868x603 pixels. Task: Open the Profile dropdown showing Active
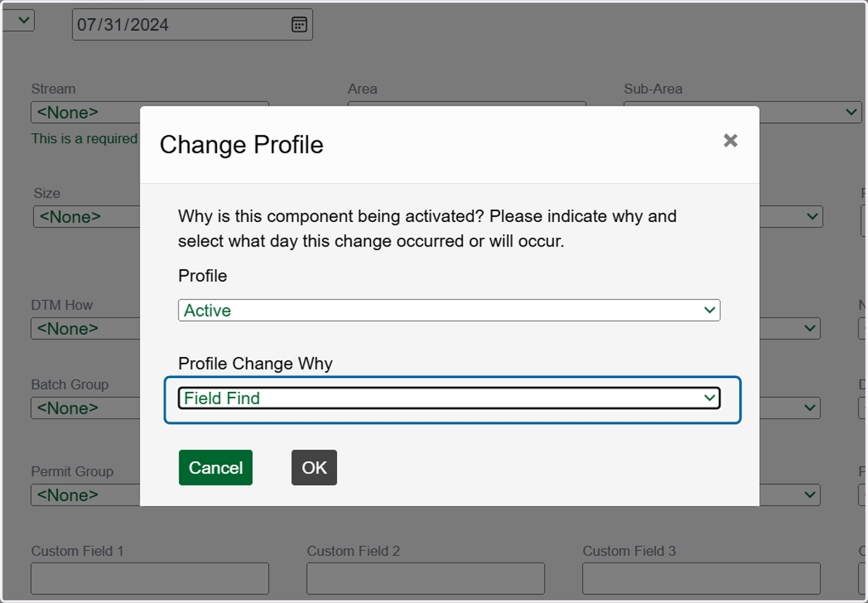pos(449,310)
